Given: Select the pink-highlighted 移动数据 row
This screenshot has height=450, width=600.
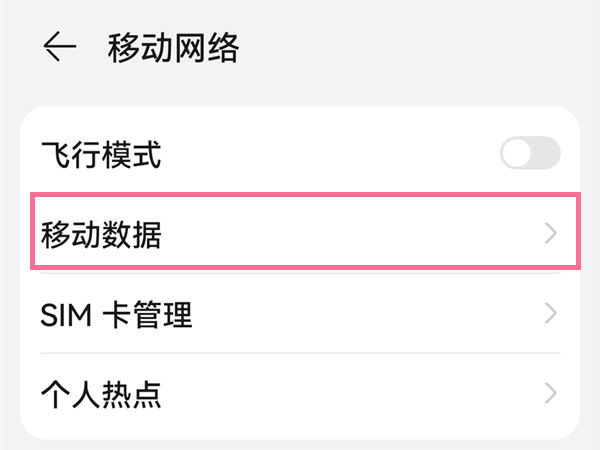Looking at the screenshot, I should click(x=305, y=231).
